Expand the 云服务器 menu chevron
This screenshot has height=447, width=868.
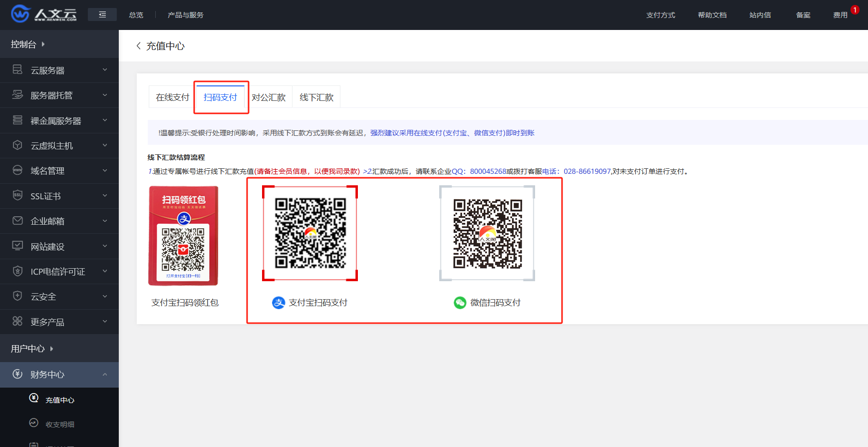coord(105,69)
